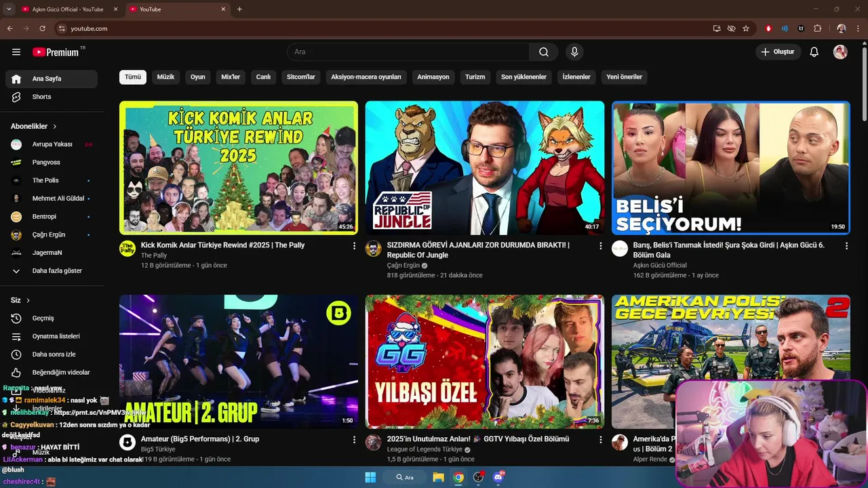Open the YouTube account avatar menu
This screenshot has height=488, width=868.
pos(840,52)
